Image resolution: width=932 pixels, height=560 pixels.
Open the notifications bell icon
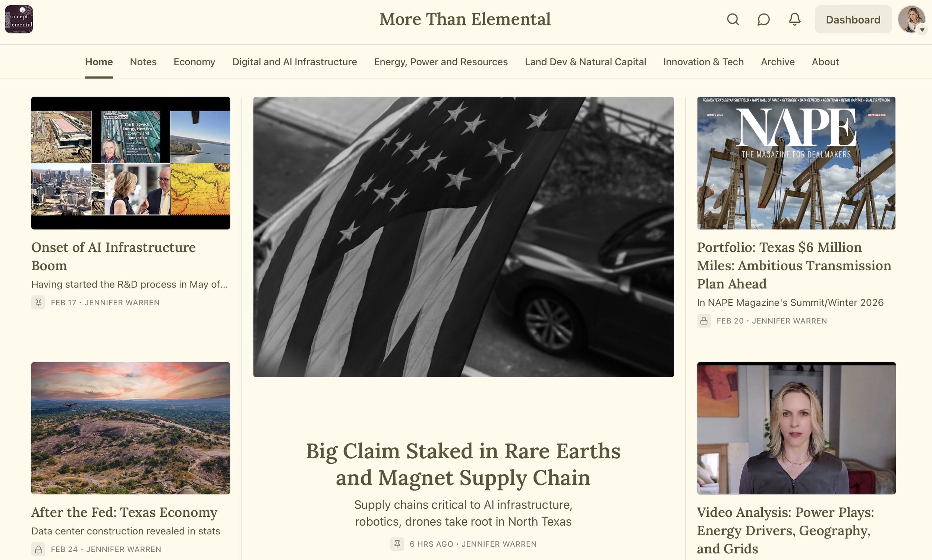coord(795,19)
